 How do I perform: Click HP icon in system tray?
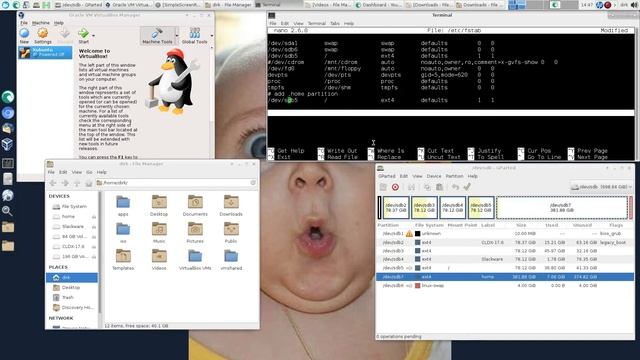[599, 5]
